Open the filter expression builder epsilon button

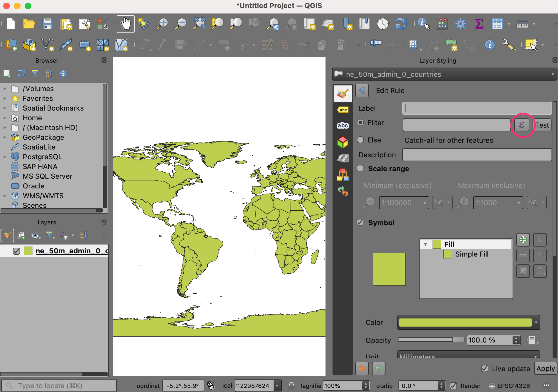pyautogui.click(x=522, y=125)
